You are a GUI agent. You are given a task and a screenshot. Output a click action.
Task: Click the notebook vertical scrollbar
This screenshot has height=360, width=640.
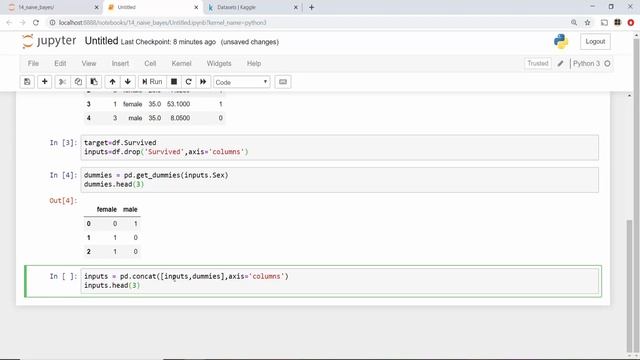[629, 286]
